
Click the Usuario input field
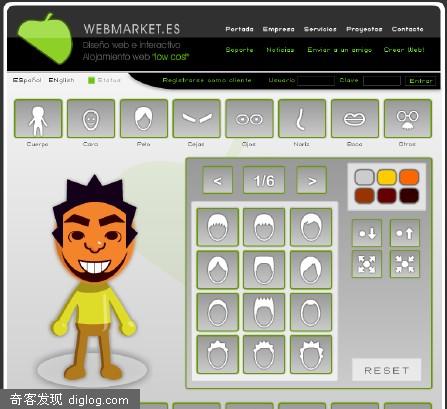pyautogui.click(x=316, y=81)
